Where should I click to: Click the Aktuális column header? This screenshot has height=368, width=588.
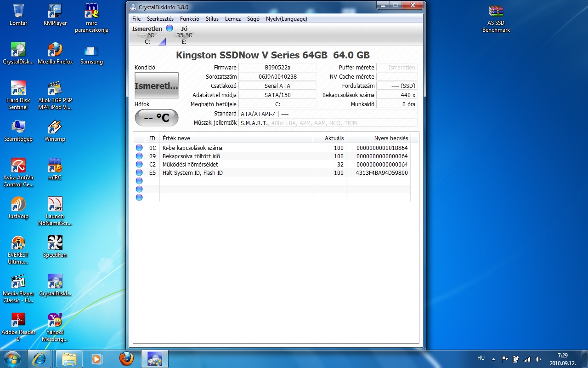[329, 138]
